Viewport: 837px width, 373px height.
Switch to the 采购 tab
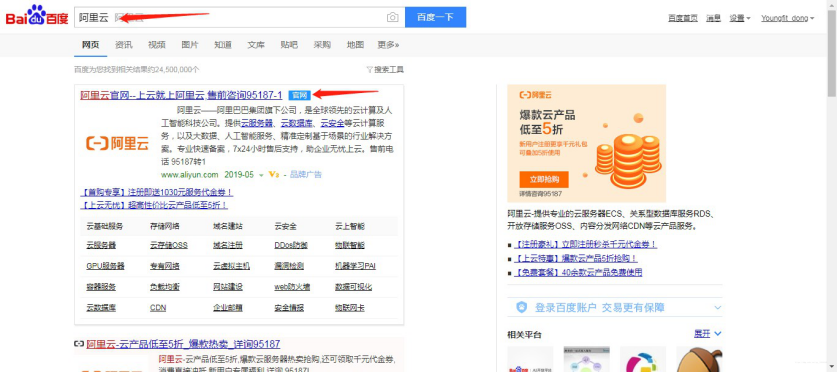pyautogui.click(x=322, y=45)
